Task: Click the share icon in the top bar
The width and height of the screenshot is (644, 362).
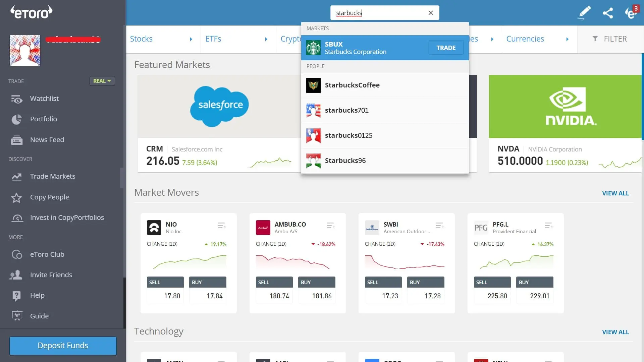Action: click(x=608, y=13)
